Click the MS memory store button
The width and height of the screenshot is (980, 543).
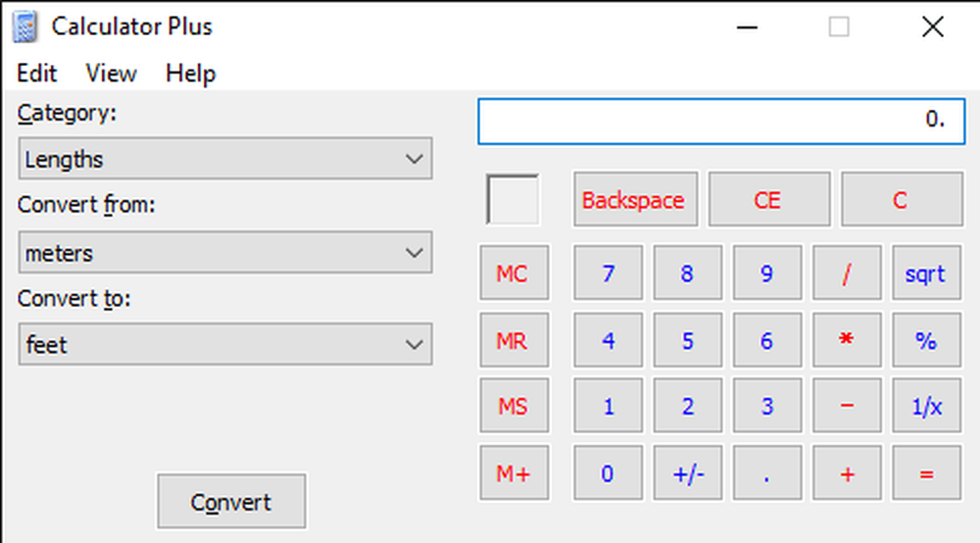[x=514, y=406]
